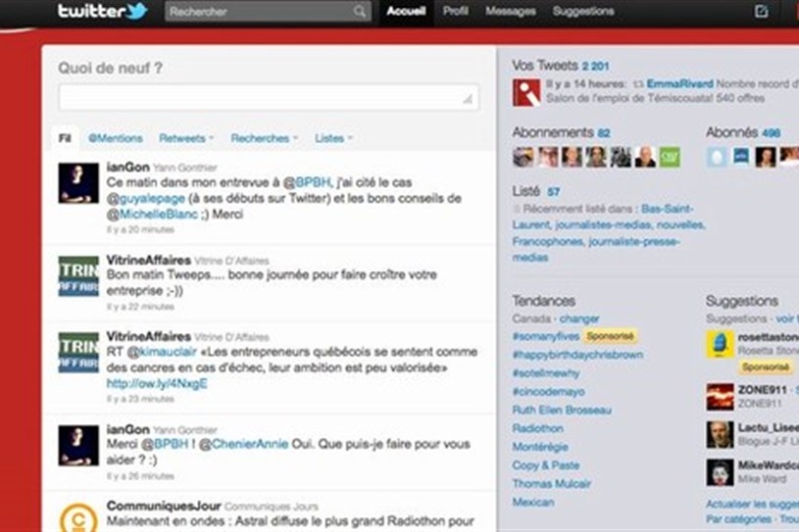799x532 pixels.
Task: Open VitrineAffaires avatar on kimauclair retweet
Action: (x=78, y=353)
